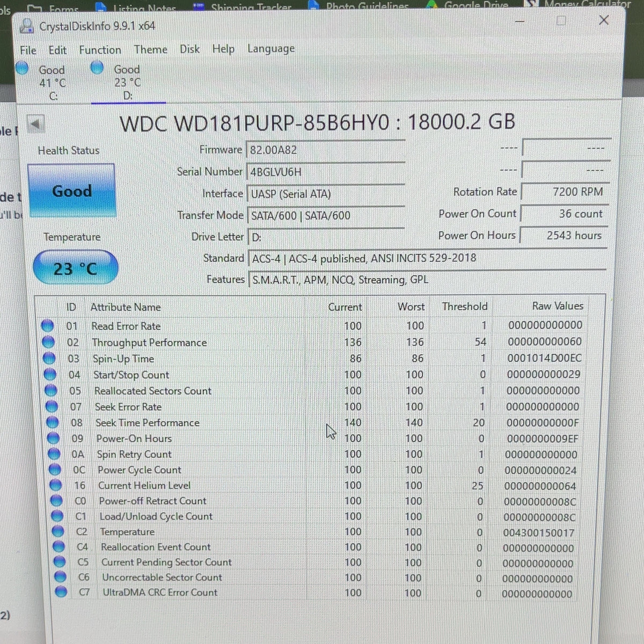Viewport: 644px width, 644px height.
Task: Click the Rotation Rate value 7200 RPM
Action: click(x=565, y=192)
